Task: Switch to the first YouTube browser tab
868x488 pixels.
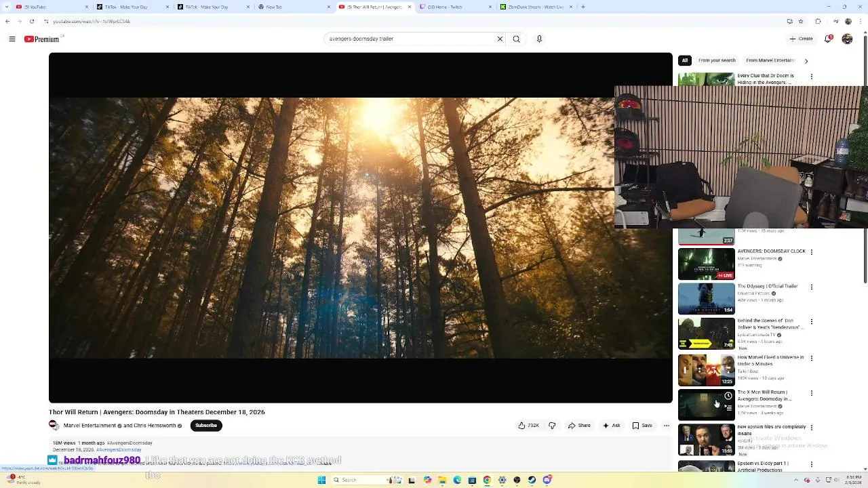Action: (x=51, y=7)
